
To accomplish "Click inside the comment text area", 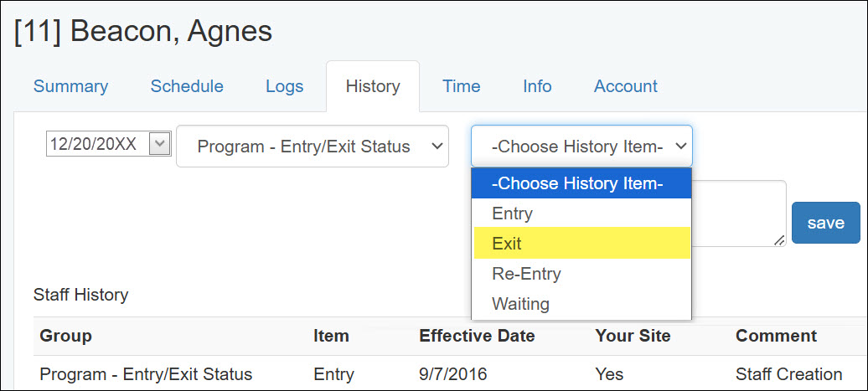I will pyautogui.click(x=739, y=214).
